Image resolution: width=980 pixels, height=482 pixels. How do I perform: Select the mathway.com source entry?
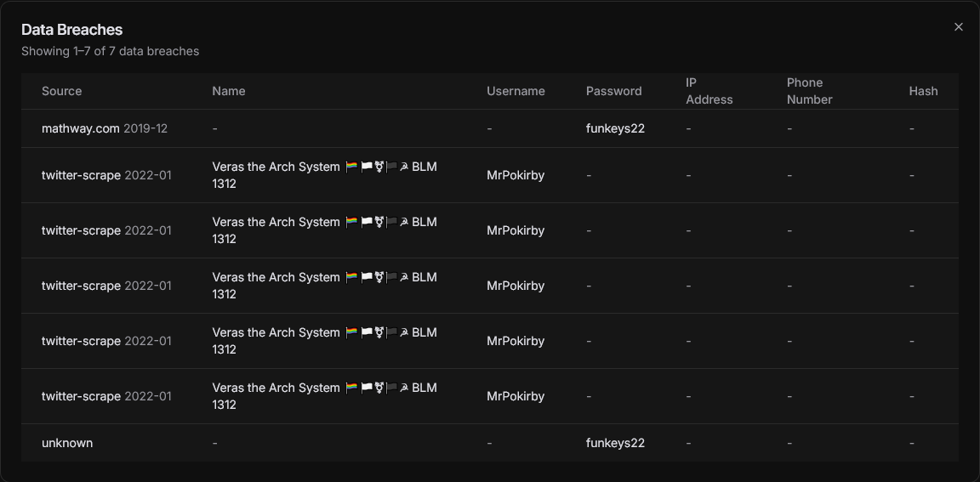[81, 128]
